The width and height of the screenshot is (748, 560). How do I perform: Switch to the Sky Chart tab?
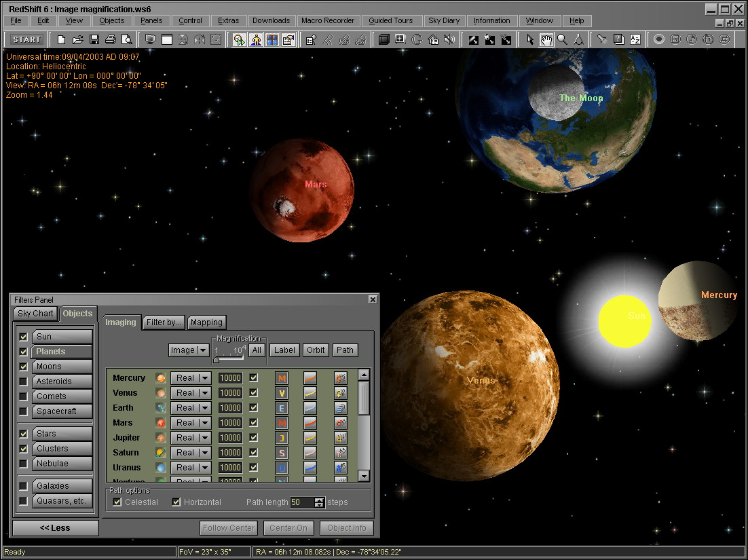[x=35, y=314]
